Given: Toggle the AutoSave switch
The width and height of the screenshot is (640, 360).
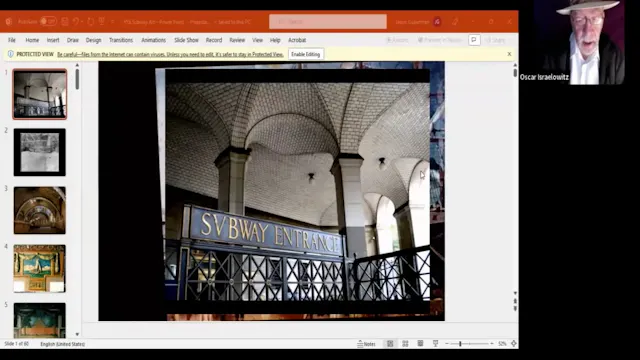Looking at the screenshot, I should pyautogui.click(x=48, y=21).
